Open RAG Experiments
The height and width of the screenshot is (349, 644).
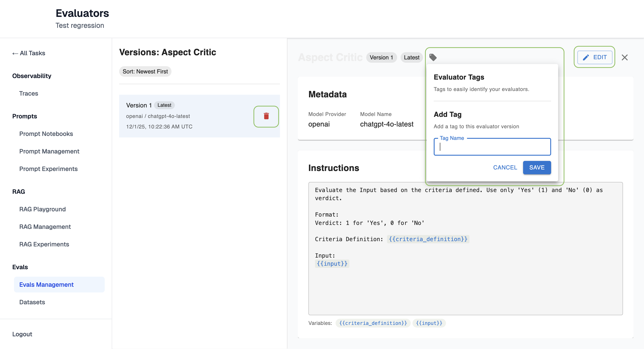coord(44,244)
